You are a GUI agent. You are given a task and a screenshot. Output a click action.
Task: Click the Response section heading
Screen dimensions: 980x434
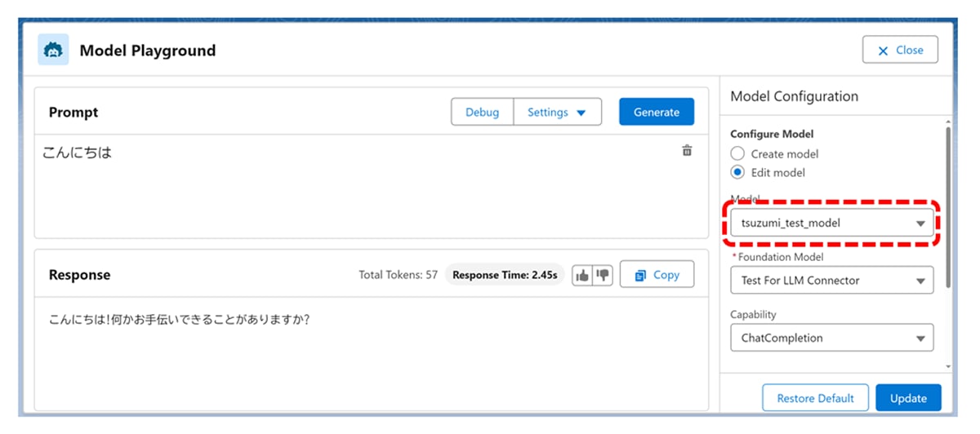(79, 275)
